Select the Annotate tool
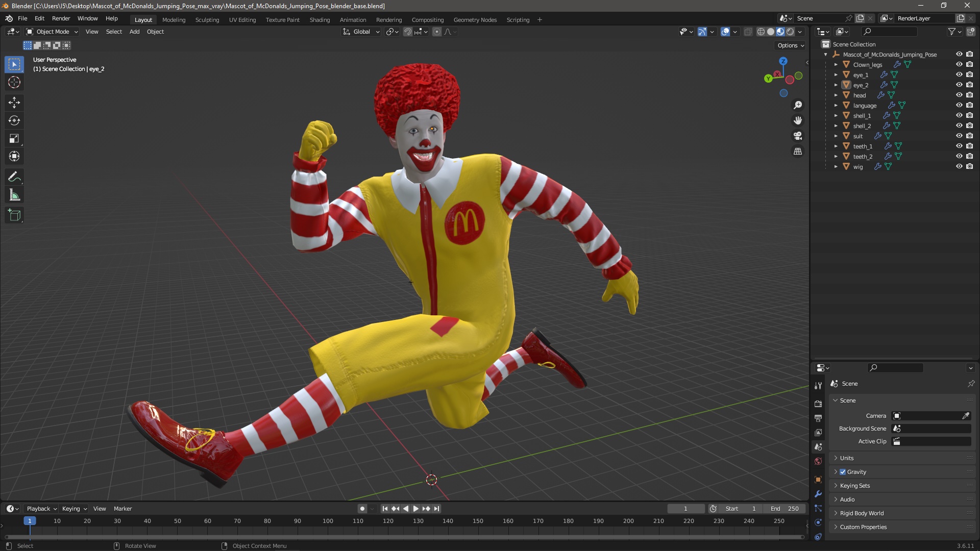This screenshot has width=980, height=551. point(14,177)
